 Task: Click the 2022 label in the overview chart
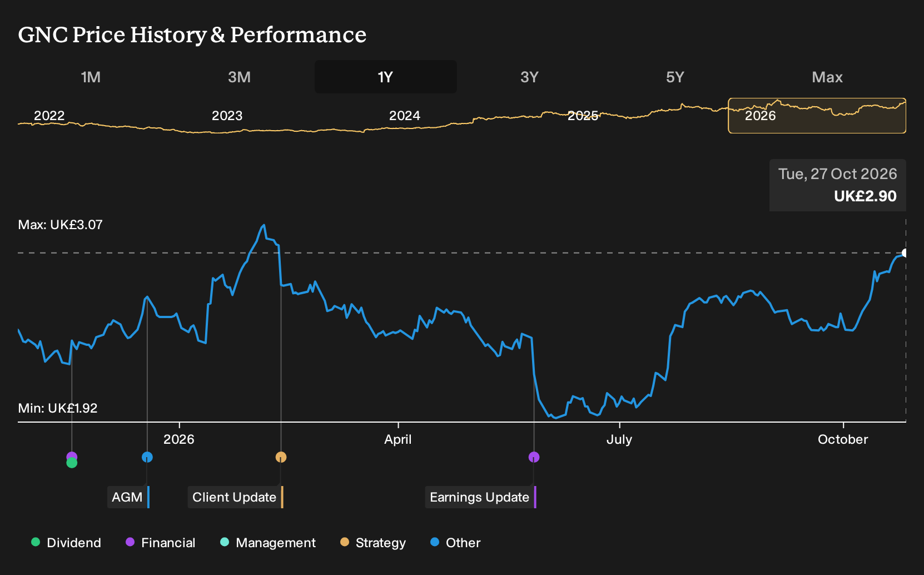tap(49, 116)
